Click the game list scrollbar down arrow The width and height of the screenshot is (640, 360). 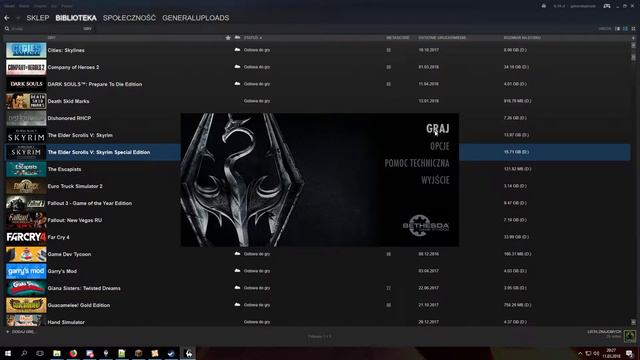[633, 322]
